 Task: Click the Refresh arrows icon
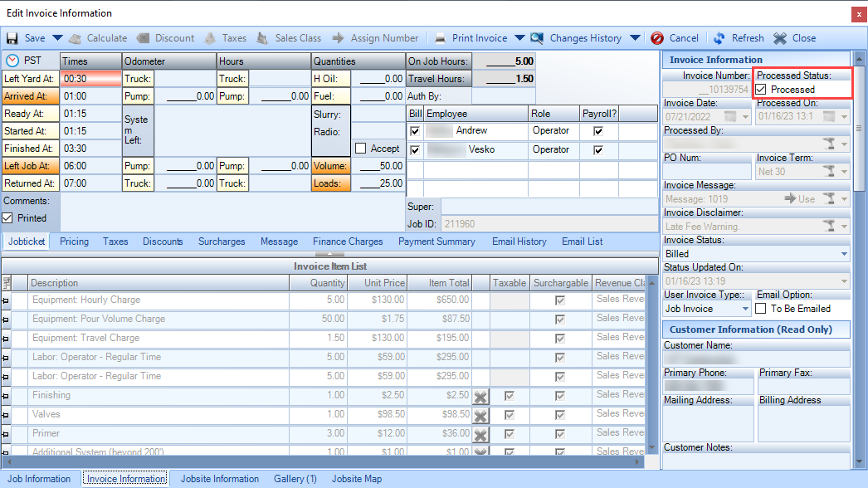tap(719, 38)
